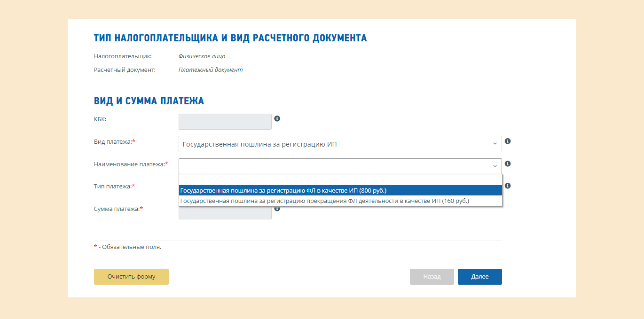This screenshot has width=644, height=319.
Task: Select the empty option in dropdown list
Action: coord(340,180)
